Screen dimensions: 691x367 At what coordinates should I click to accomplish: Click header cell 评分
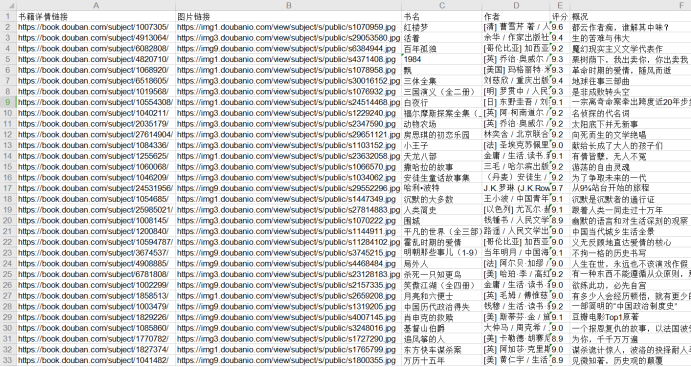point(560,17)
